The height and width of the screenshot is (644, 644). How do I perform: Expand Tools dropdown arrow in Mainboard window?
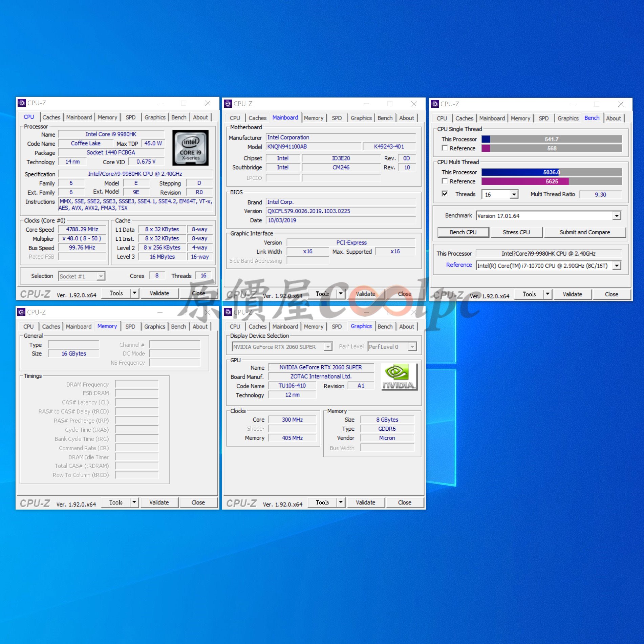tap(341, 294)
